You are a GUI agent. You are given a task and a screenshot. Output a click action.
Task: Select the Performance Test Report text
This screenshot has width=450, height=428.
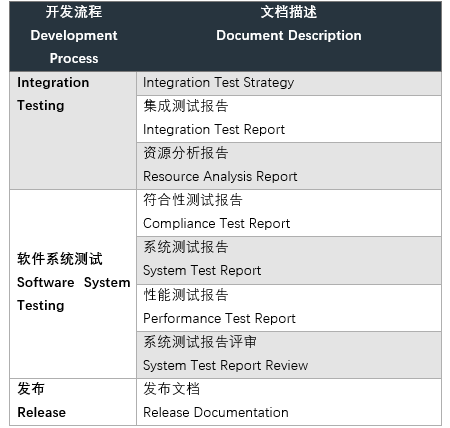pyautogui.click(x=219, y=319)
